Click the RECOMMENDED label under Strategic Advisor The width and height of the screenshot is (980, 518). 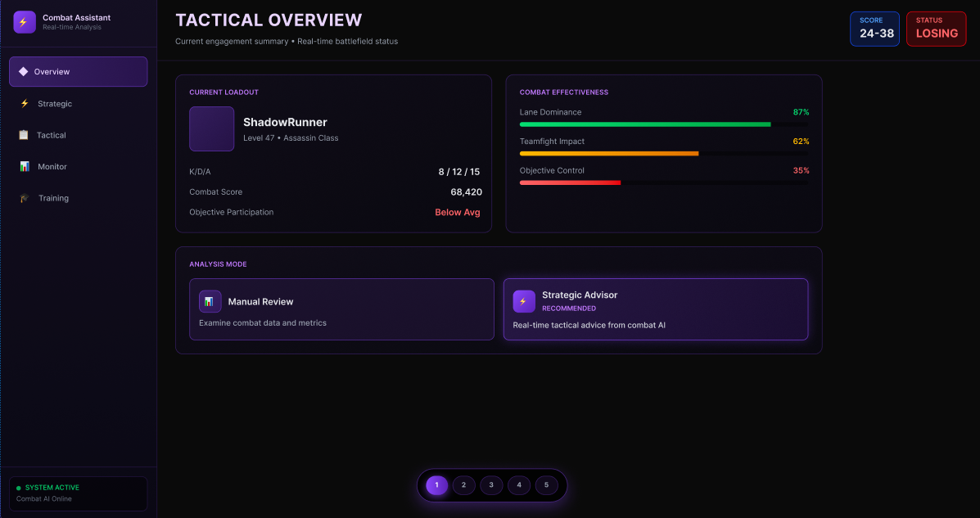pyautogui.click(x=569, y=309)
